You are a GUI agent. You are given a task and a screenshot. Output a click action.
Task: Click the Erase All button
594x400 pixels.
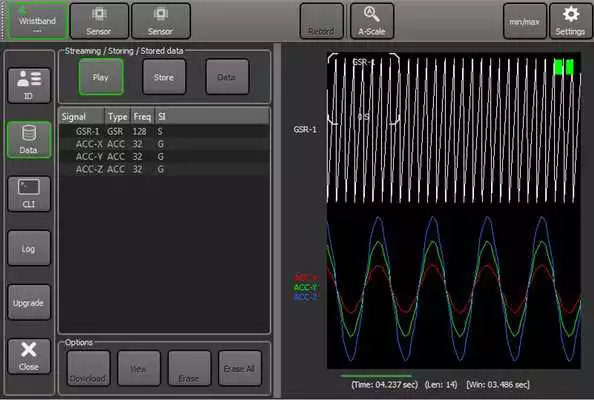(x=240, y=368)
